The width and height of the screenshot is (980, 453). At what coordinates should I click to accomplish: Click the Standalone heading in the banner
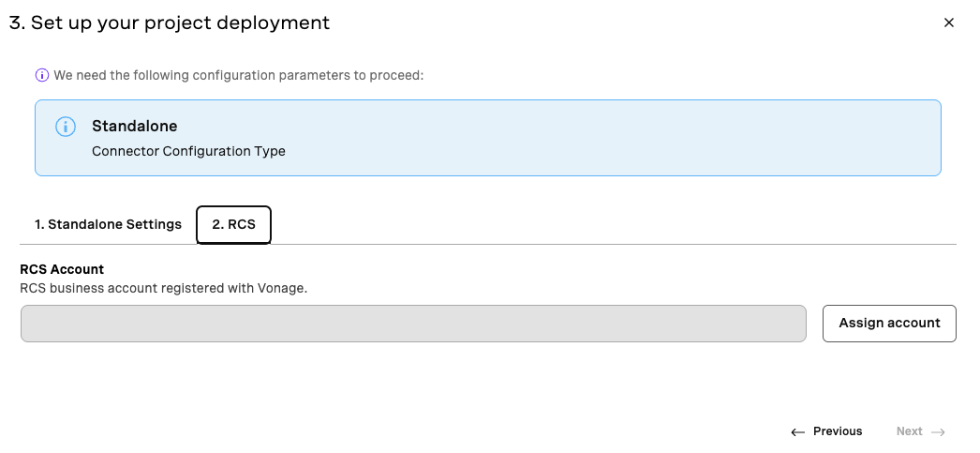point(134,126)
